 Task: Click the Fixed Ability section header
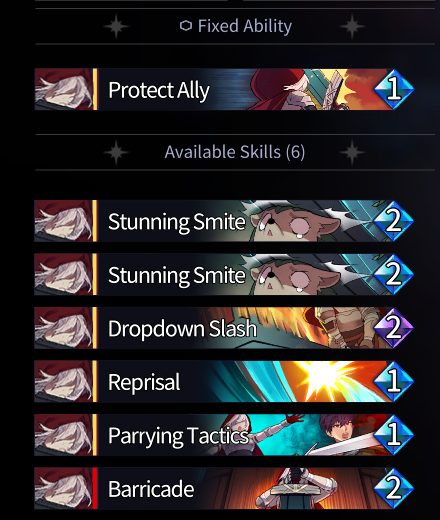[236, 26]
